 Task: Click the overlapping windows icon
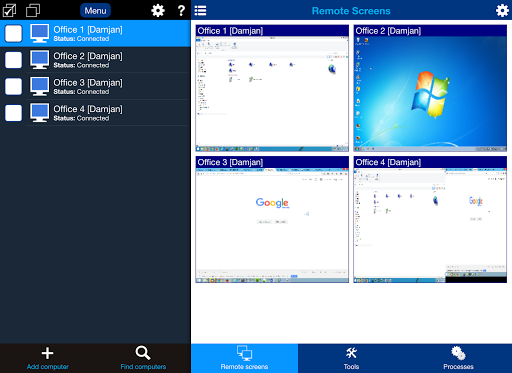33,10
